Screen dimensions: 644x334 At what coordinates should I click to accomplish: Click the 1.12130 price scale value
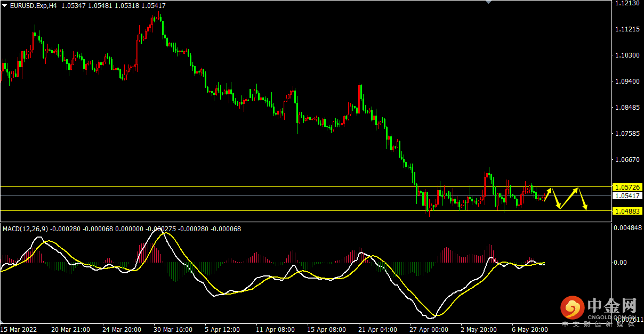pos(626,3)
